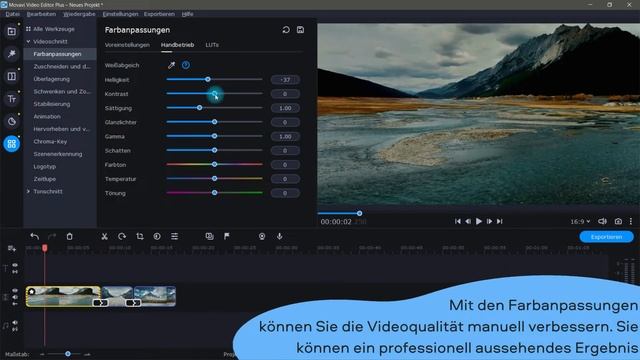This screenshot has width=640, height=360.
Task: Mute the audio track speaker icon
Action: point(15,322)
